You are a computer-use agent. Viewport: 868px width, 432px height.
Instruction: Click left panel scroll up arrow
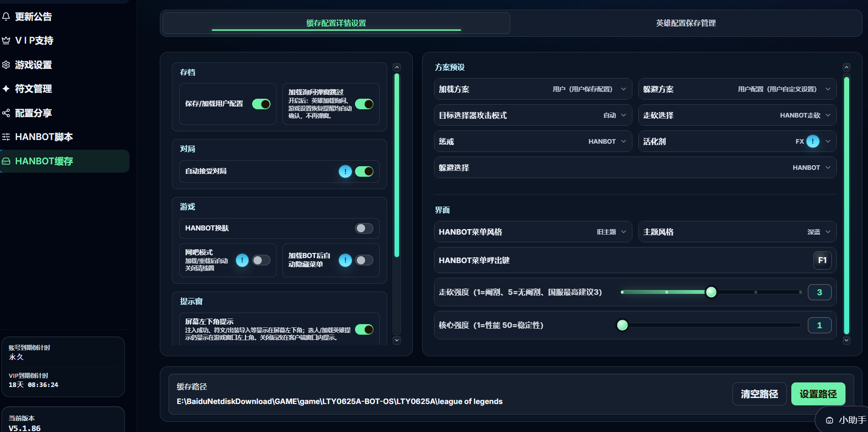pos(397,67)
